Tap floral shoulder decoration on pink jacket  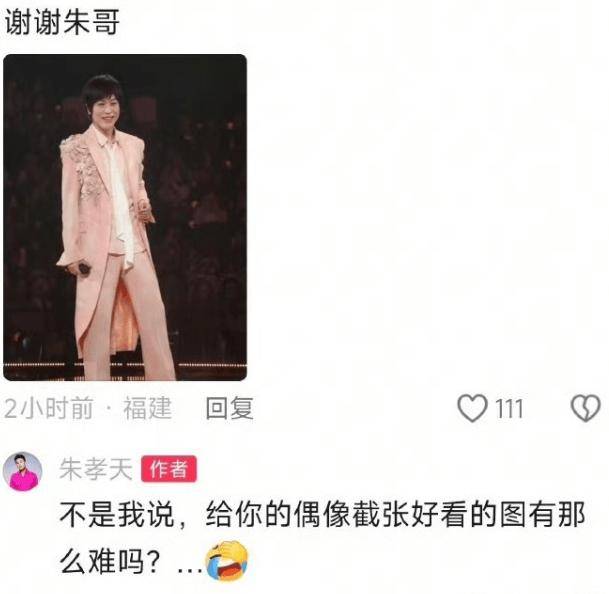click(x=81, y=163)
